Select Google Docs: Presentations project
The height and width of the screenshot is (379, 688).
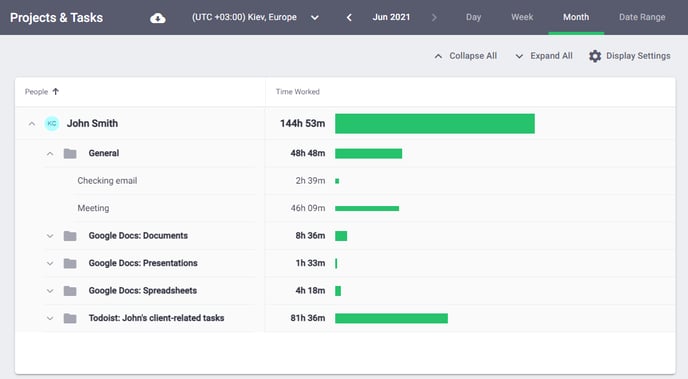[x=143, y=263]
